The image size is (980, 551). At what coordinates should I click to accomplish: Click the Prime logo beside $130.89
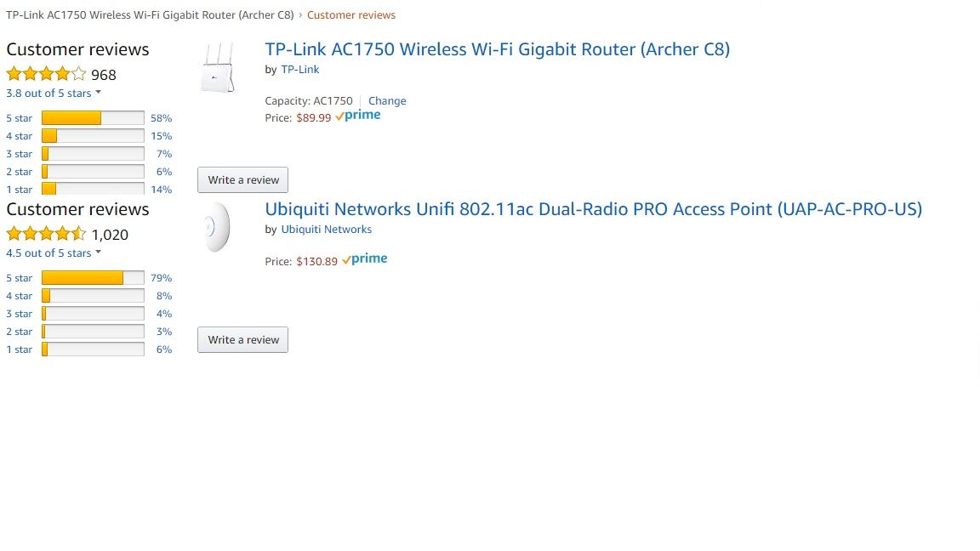(364, 259)
